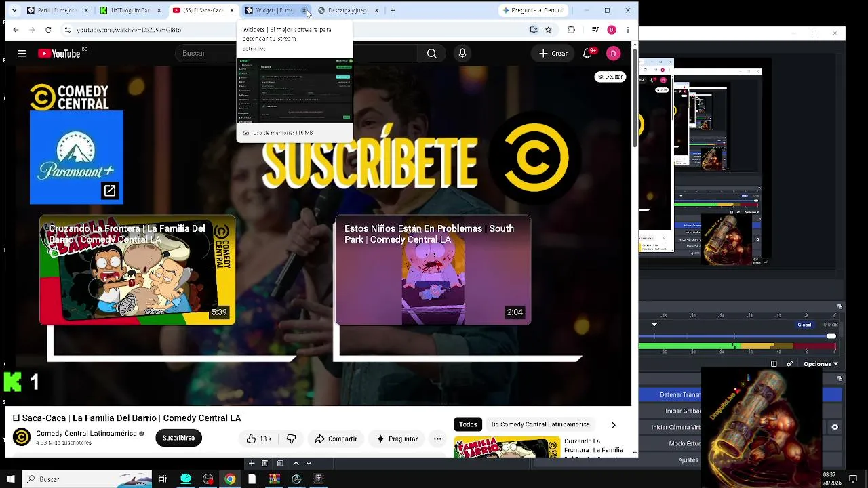
Task: Click the YouTube Buscar search field
Action: coord(295,54)
